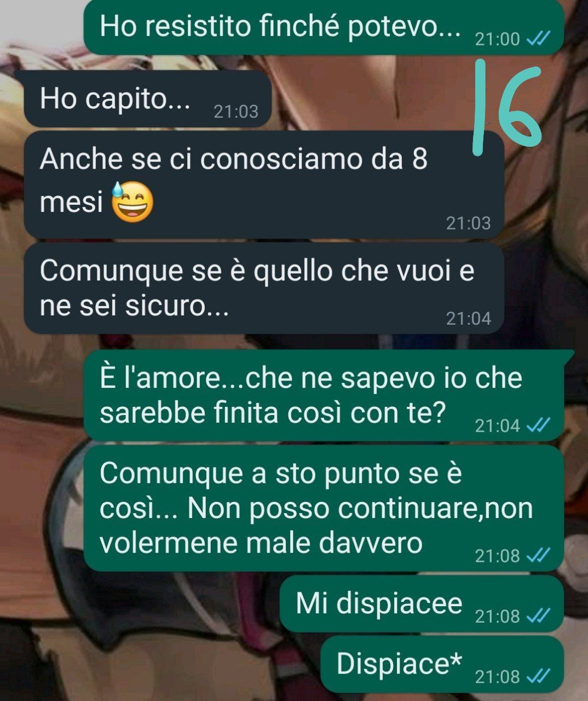588x701 pixels.
Task: Select 'Anche se ci conosciamo da 8 mesi' bubble
Action: pyautogui.click(x=264, y=185)
